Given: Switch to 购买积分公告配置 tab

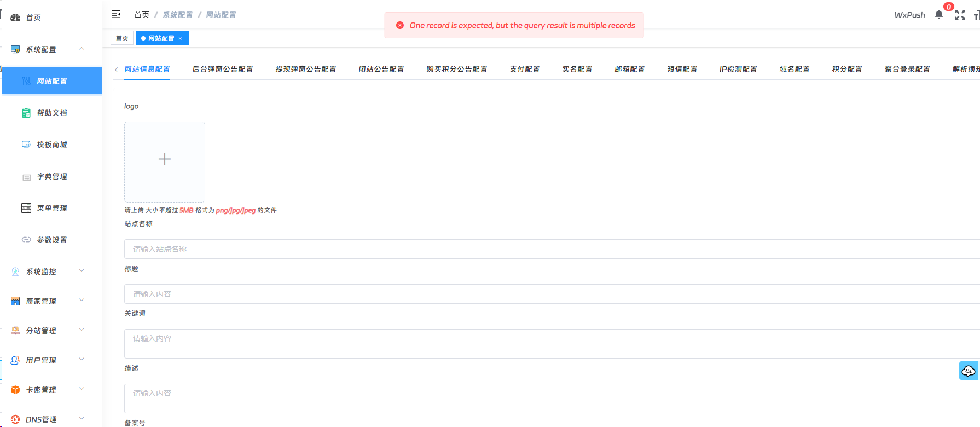Looking at the screenshot, I should pyautogui.click(x=457, y=69).
